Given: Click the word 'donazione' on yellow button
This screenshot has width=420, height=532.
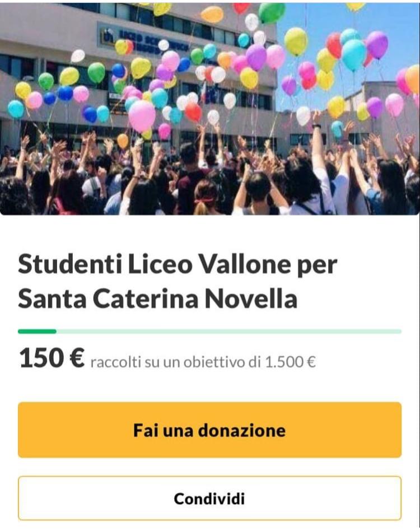Looking at the screenshot, I should point(242,430).
